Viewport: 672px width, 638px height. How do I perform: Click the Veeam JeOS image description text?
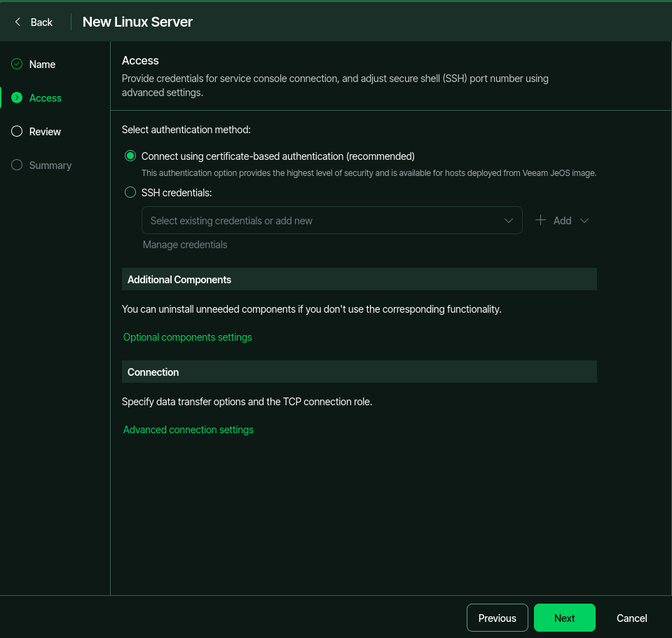tap(369, 172)
